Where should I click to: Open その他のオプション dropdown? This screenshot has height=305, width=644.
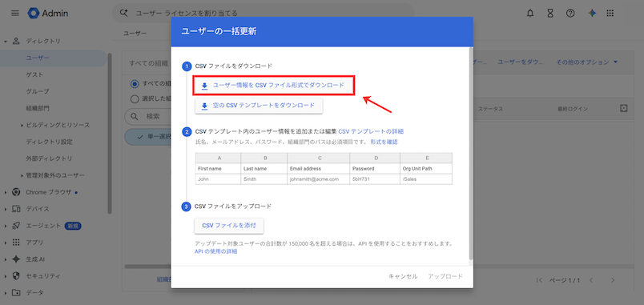[587, 62]
